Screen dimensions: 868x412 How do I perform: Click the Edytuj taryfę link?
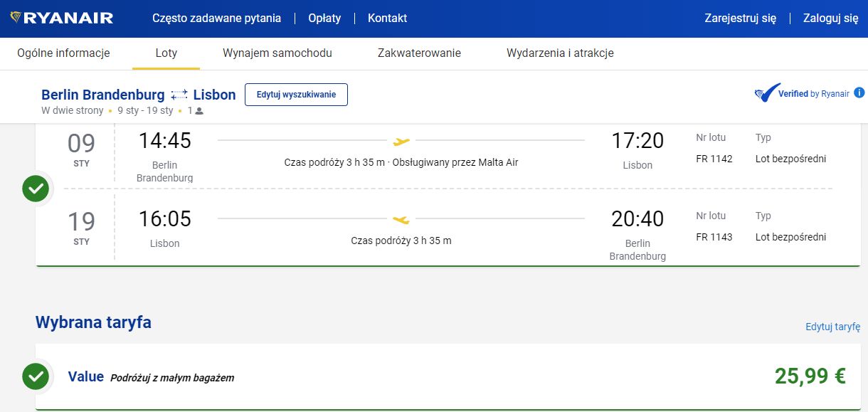(x=832, y=327)
